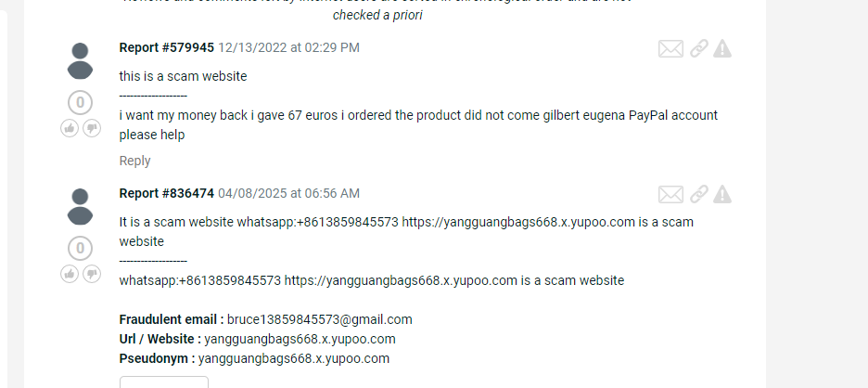Open Report #836474 title link
Image resolution: width=868 pixels, height=388 pixels.
(x=167, y=193)
